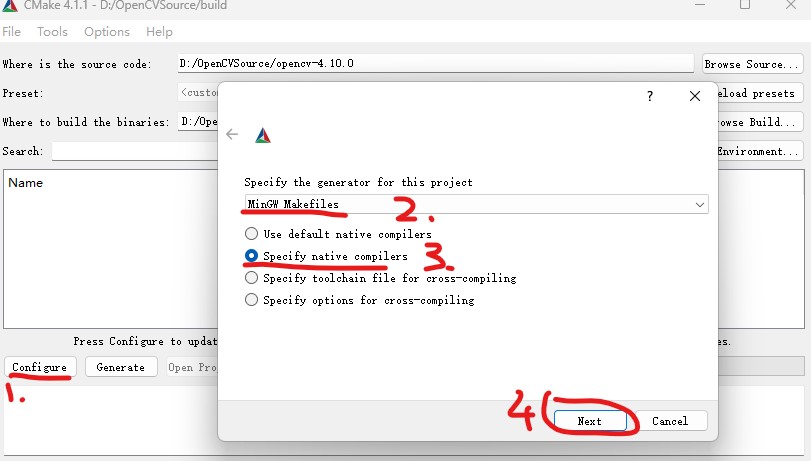Close the generator dialog with the X
The image size is (811, 461).
695,96
